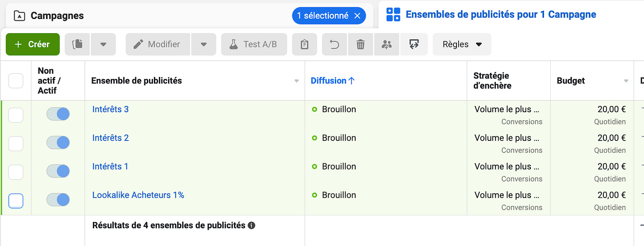Open the dropdown arrow beside duplicate icon

click(x=103, y=44)
